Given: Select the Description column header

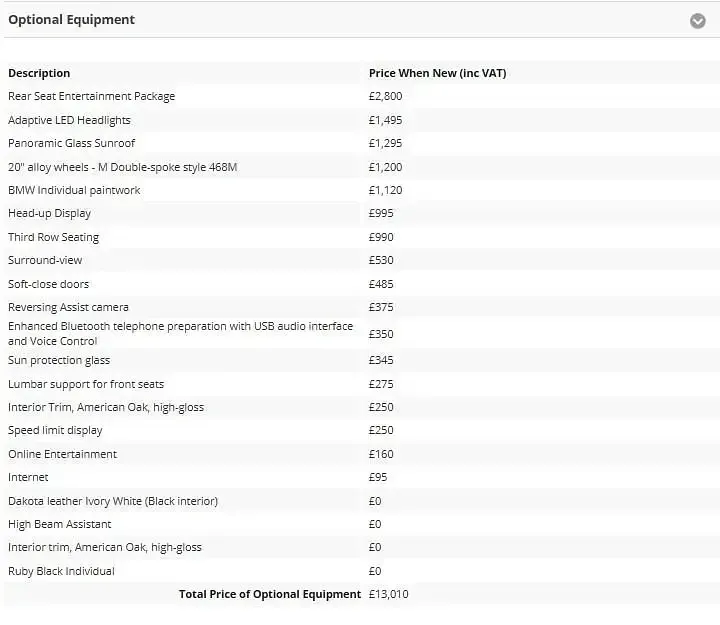Looking at the screenshot, I should click(x=39, y=73).
